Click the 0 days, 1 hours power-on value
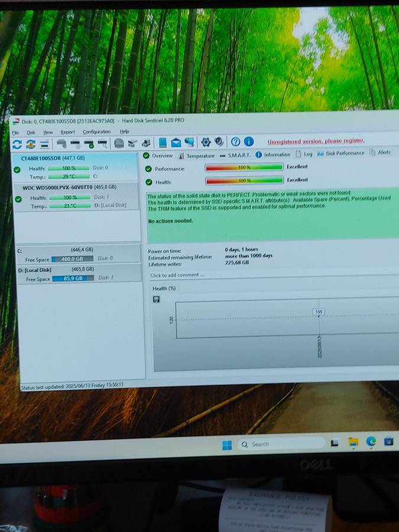Image resolution: width=399 pixels, height=532 pixels. tap(241, 249)
